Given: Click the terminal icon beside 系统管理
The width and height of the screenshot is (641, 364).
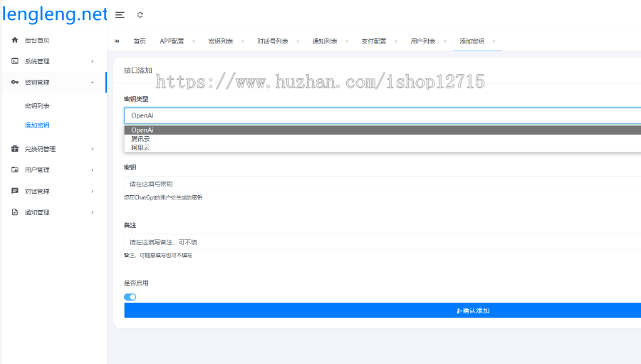Looking at the screenshot, I should tap(15, 61).
